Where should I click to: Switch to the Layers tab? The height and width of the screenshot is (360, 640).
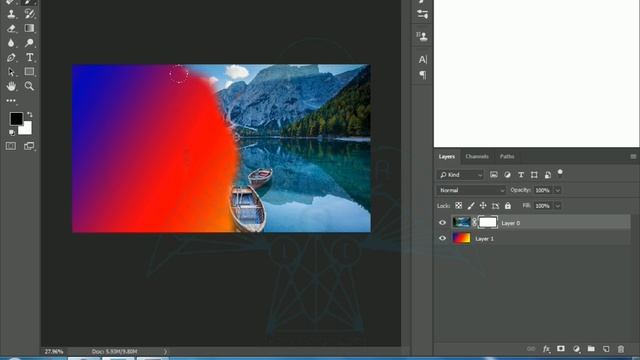(x=447, y=156)
